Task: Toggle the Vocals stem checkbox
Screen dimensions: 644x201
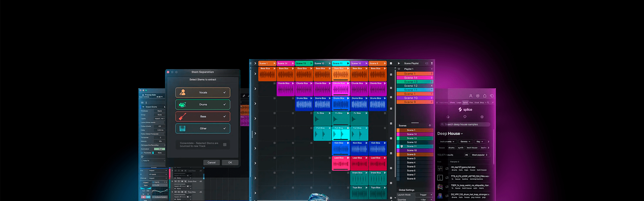Action: coord(225,92)
